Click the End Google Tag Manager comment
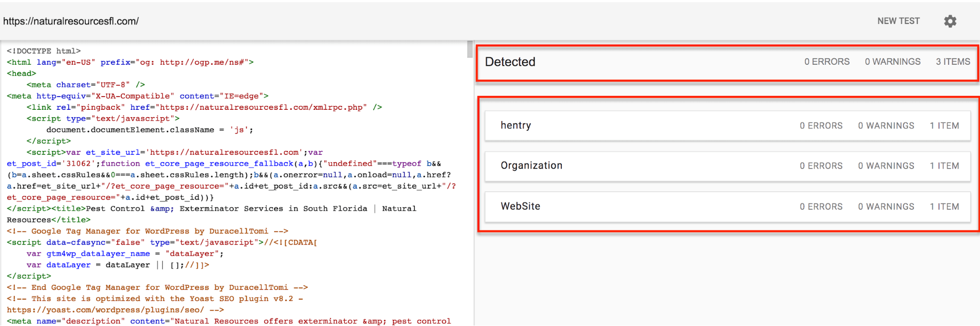Viewport: 980px width, 326px height. 157,288
